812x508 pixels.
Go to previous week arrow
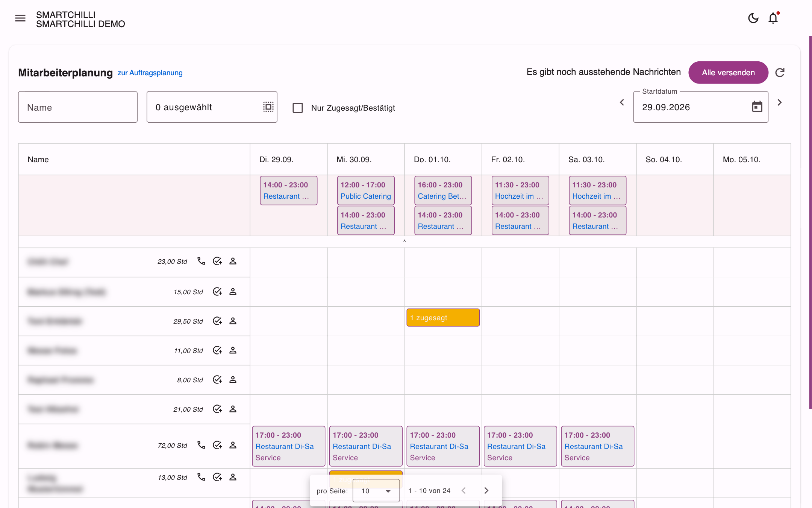622,102
